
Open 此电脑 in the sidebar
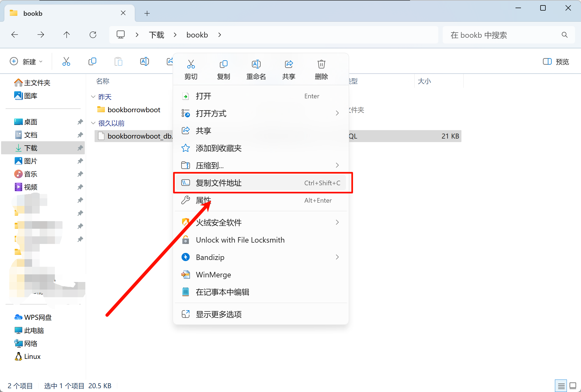coord(29,330)
